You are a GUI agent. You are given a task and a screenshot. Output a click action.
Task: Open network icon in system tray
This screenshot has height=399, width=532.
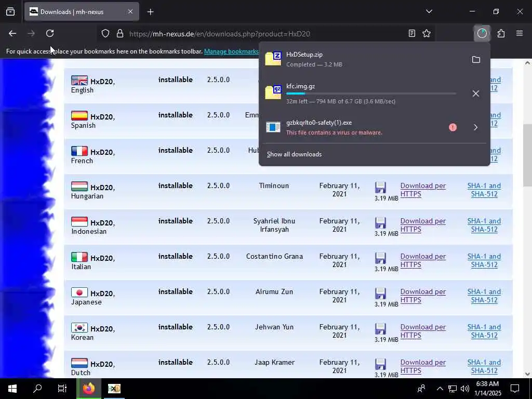[453, 389]
